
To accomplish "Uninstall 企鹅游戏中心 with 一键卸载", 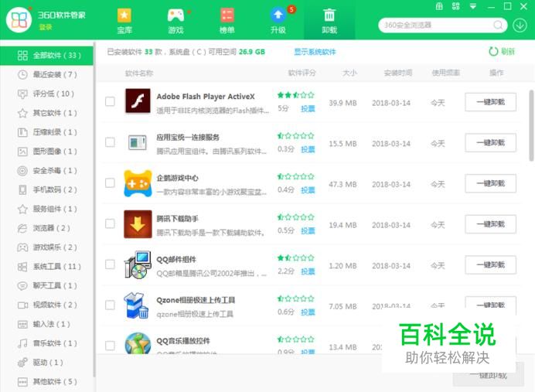I will [x=491, y=183].
